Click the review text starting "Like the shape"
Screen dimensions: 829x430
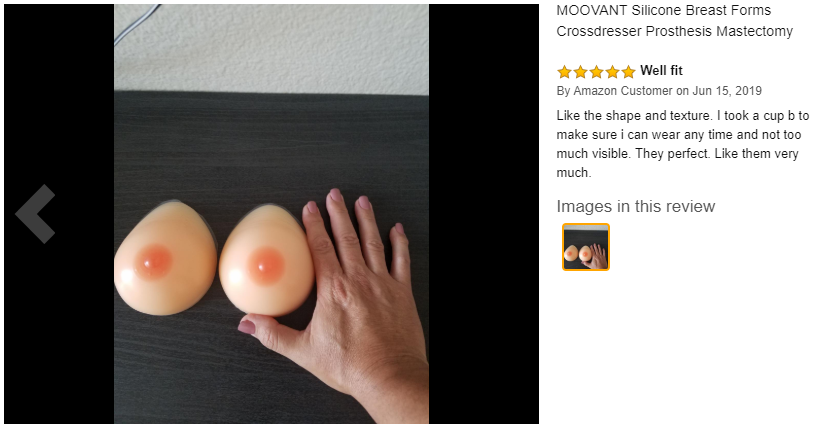pos(683,144)
